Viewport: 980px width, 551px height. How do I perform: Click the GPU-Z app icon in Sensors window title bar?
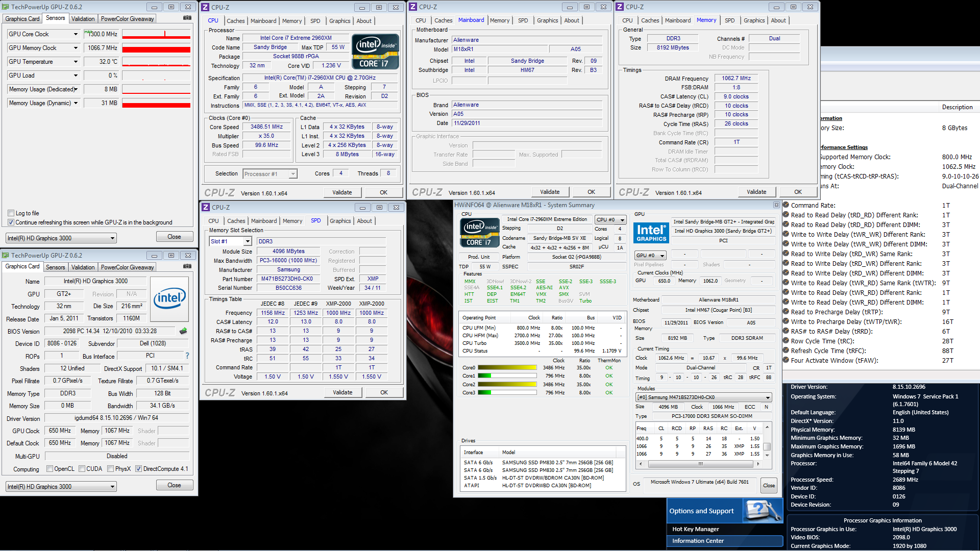point(6,7)
